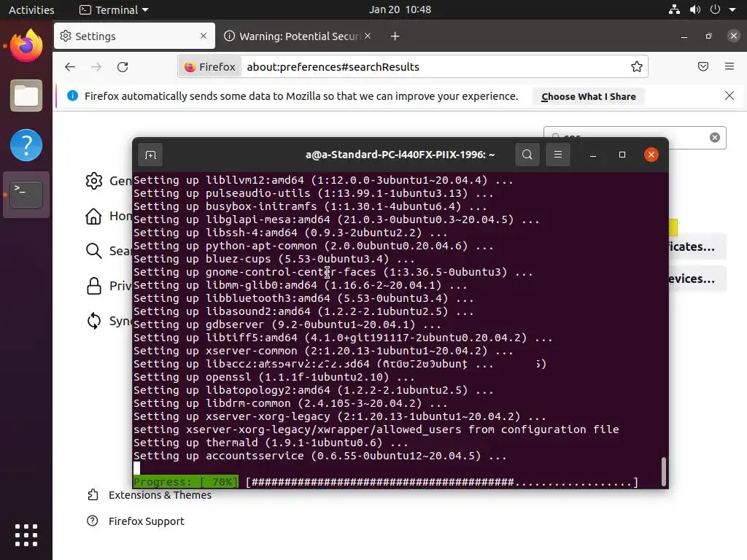
Task: Open a new Firefox tab
Action: click(395, 36)
